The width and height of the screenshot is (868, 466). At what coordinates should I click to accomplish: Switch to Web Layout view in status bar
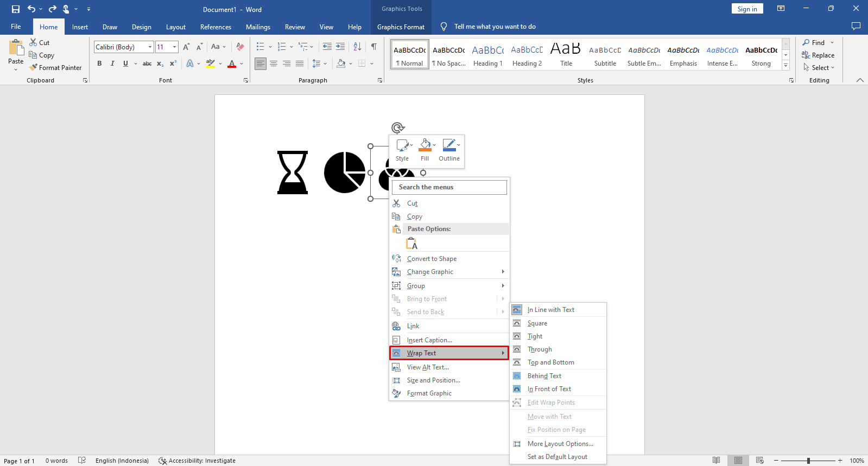click(760, 461)
